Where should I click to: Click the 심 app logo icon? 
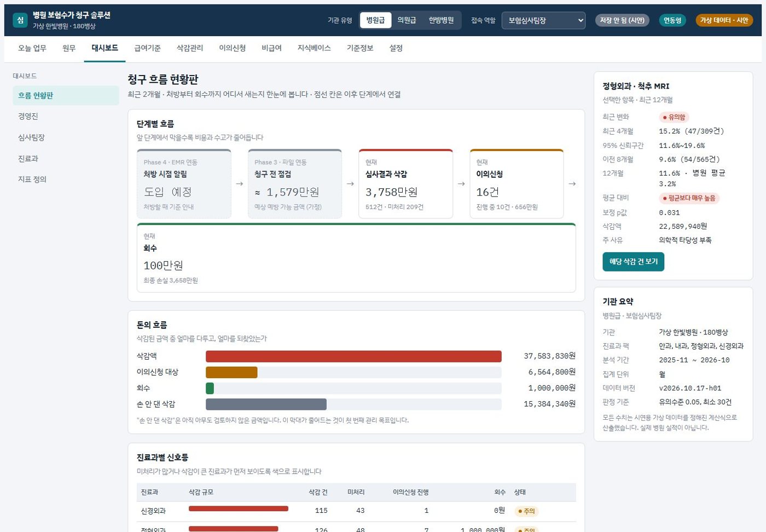[x=20, y=20]
